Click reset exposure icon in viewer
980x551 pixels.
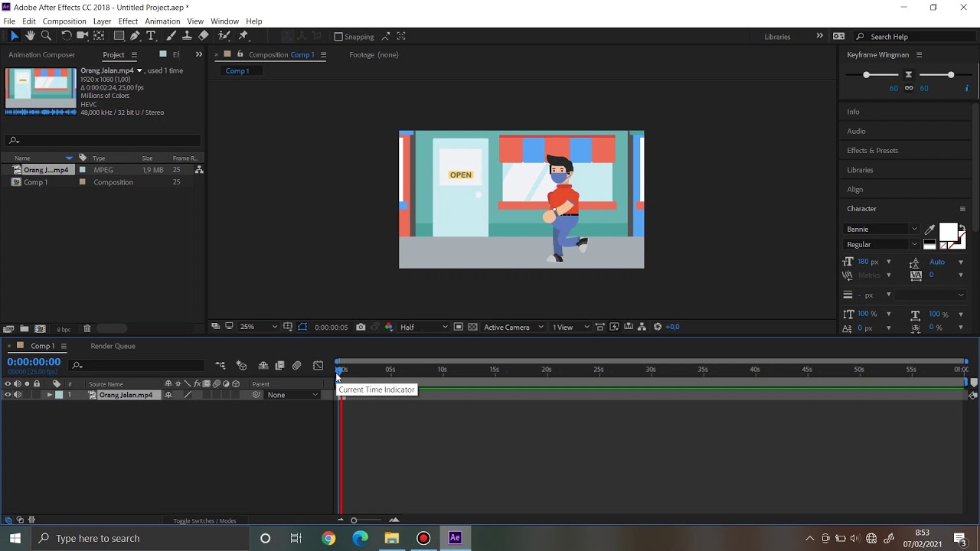click(657, 327)
